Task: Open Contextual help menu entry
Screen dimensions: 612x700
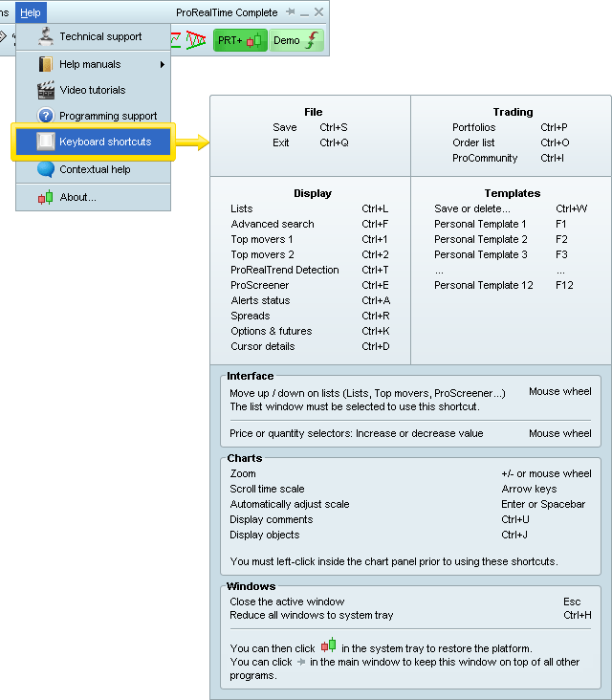Action: (95, 169)
